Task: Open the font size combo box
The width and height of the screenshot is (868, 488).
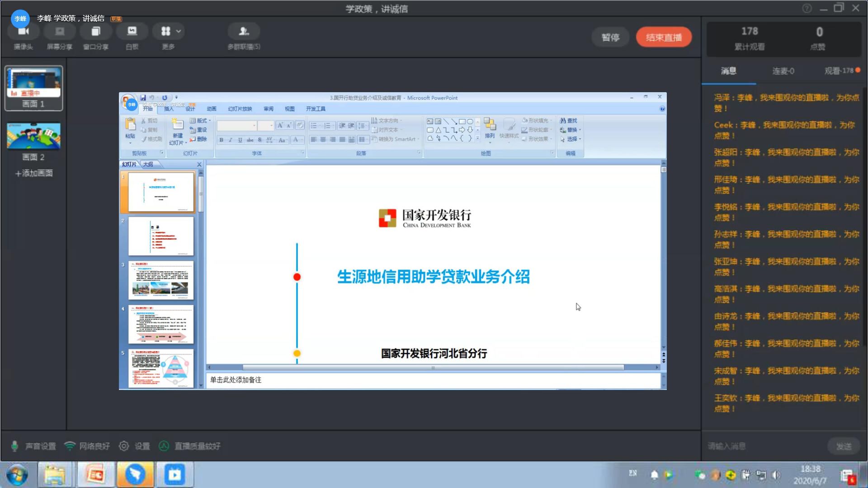Action: [x=265, y=126]
